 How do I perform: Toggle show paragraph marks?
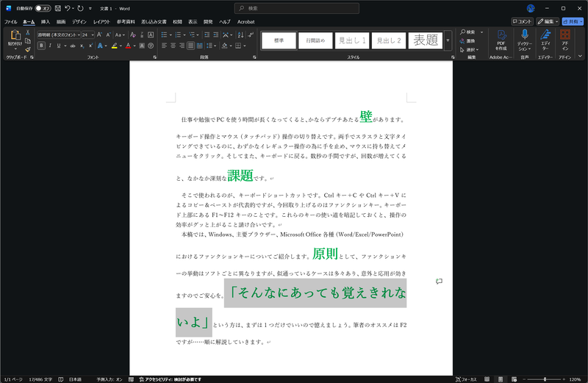coord(251,35)
